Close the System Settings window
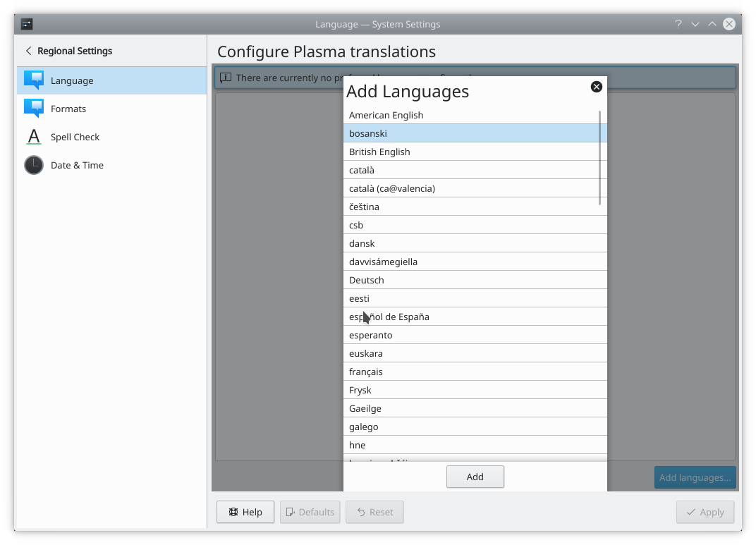The height and width of the screenshot is (545, 756). pos(729,24)
